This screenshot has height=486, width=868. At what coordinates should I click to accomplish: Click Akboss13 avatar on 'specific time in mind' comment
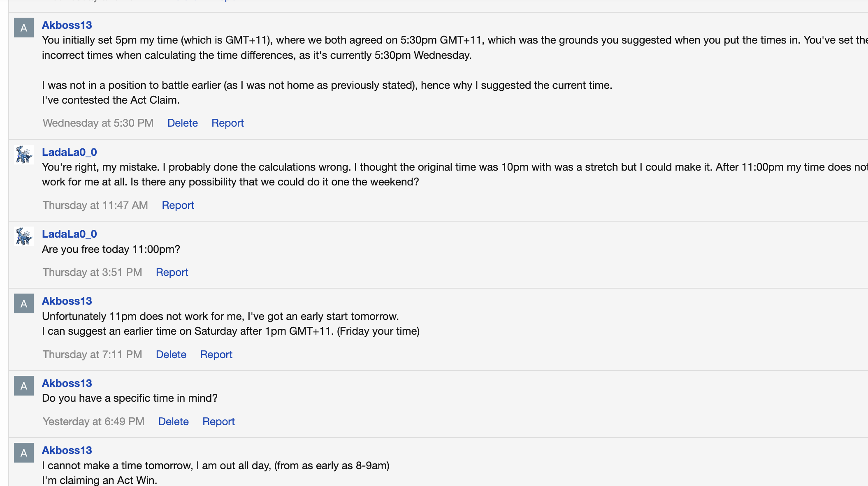(24, 386)
